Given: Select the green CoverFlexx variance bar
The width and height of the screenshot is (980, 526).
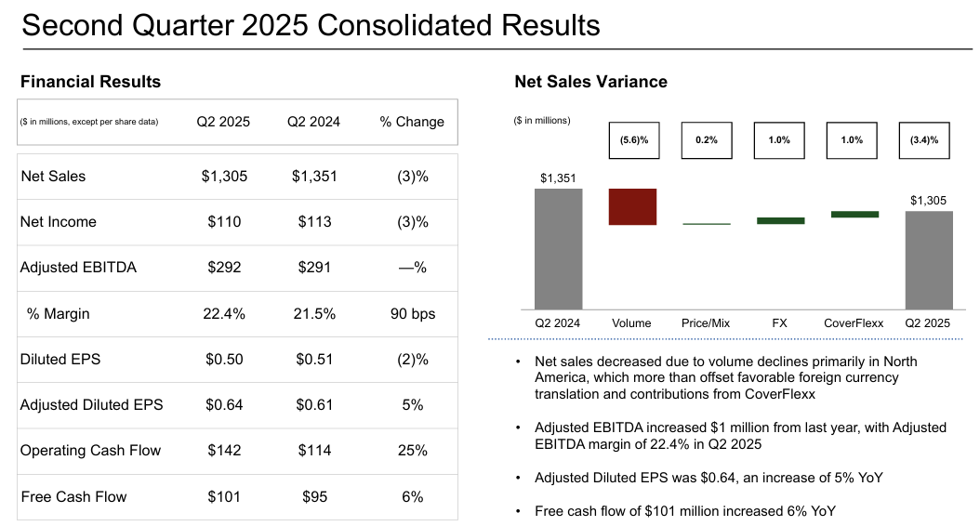Looking at the screenshot, I should point(854,215).
